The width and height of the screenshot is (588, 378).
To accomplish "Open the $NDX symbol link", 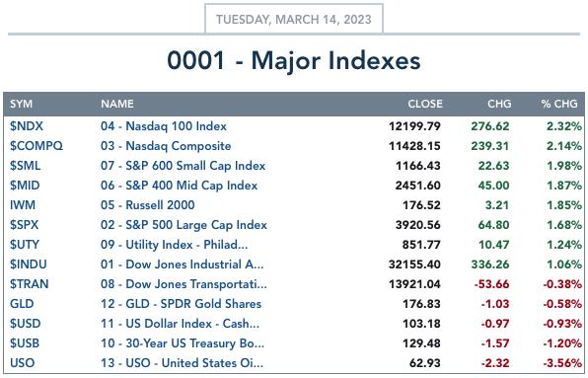I will [27, 126].
